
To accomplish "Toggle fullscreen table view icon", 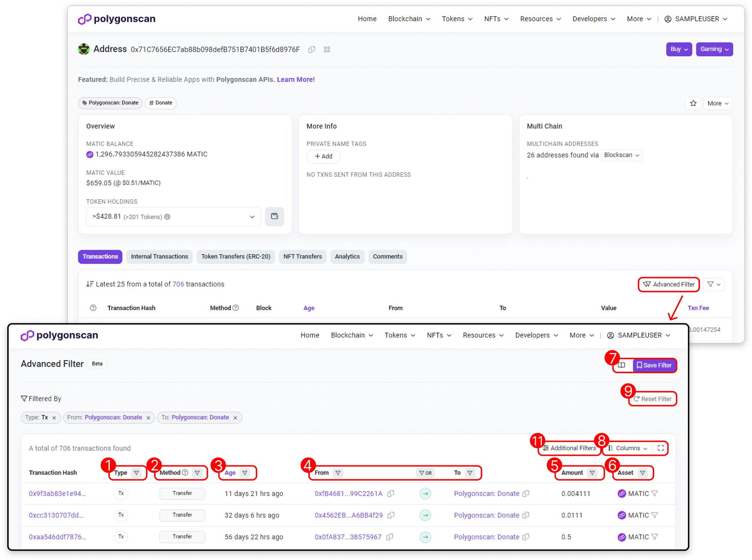I will point(661,448).
